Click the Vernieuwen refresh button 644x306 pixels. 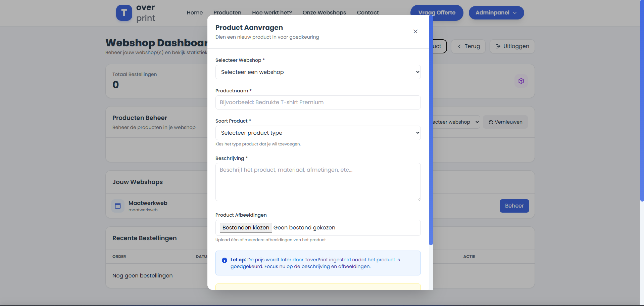point(505,122)
